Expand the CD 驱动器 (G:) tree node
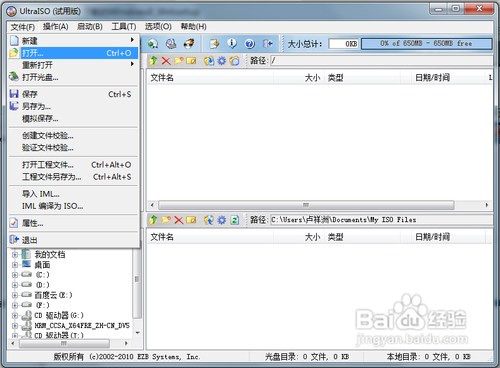Screen dimensions: 500x368 pyautogui.click(x=15, y=315)
